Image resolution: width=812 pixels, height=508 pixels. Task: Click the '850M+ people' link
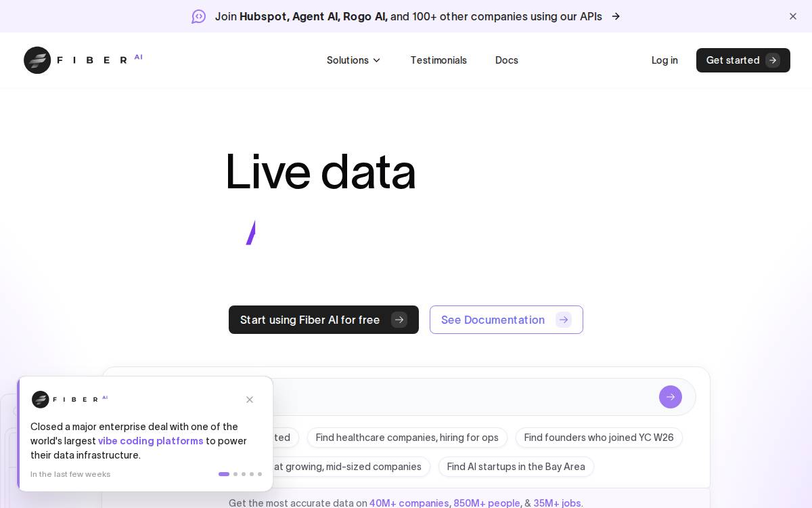click(x=487, y=503)
